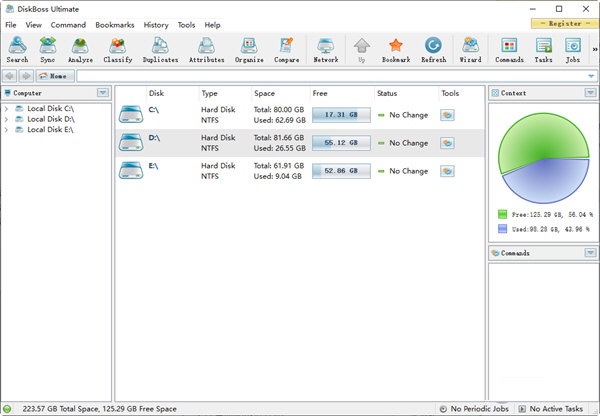Screen dimensions: 600x416
Task: Open the Organize tool
Action: pyautogui.click(x=249, y=50)
